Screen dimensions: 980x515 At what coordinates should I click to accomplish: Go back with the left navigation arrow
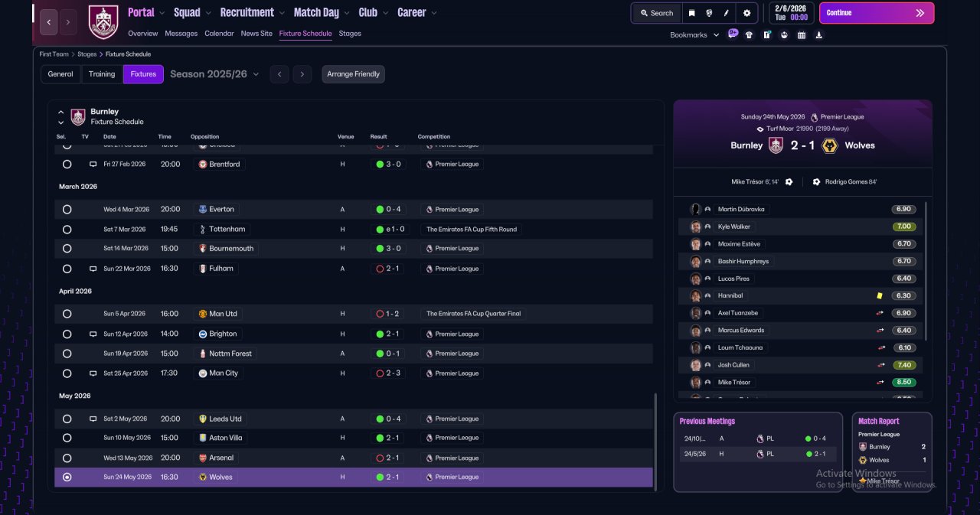48,22
